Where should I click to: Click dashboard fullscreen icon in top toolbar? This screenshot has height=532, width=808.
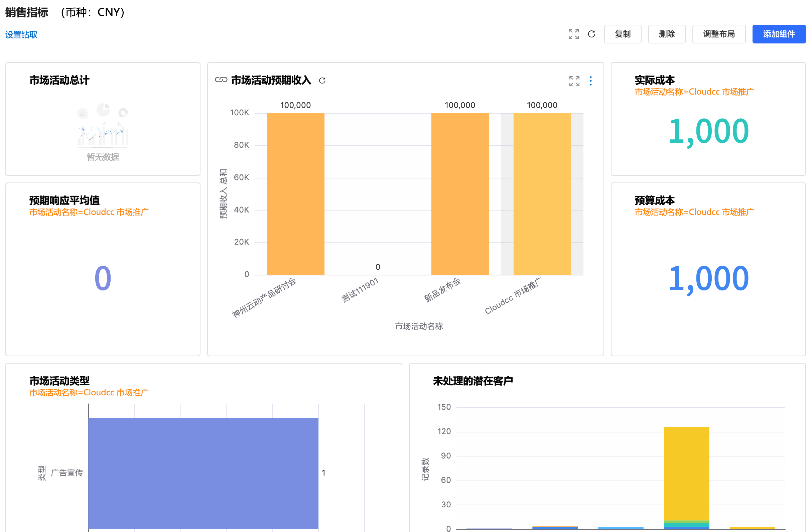tap(573, 34)
